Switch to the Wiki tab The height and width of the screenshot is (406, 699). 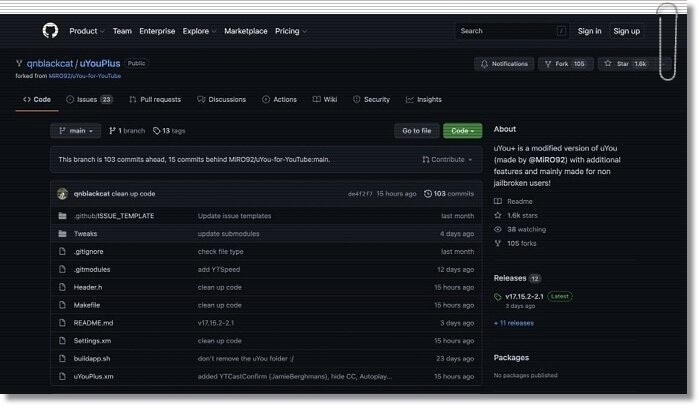[x=325, y=99]
